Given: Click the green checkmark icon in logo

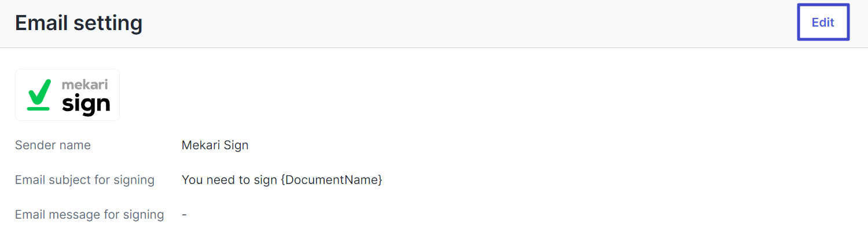Looking at the screenshot, I should click(39, 91).
